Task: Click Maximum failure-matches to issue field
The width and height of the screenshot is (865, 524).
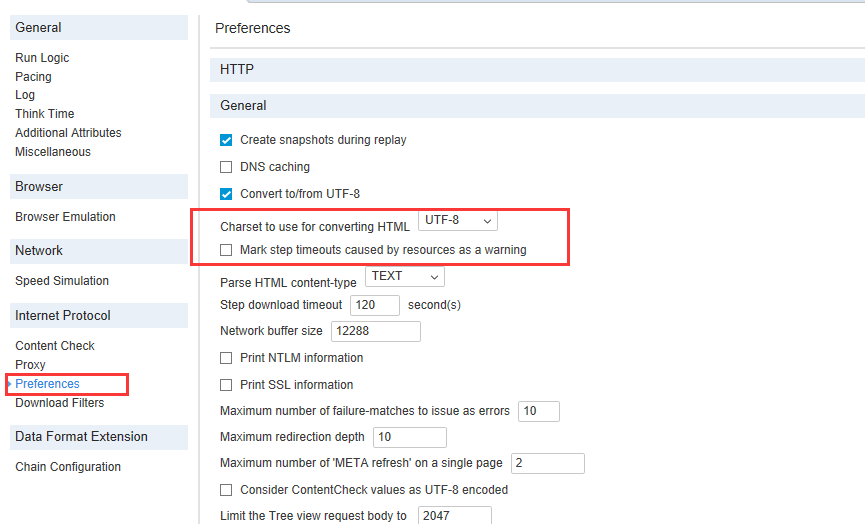Action: [x=539, y=411]
